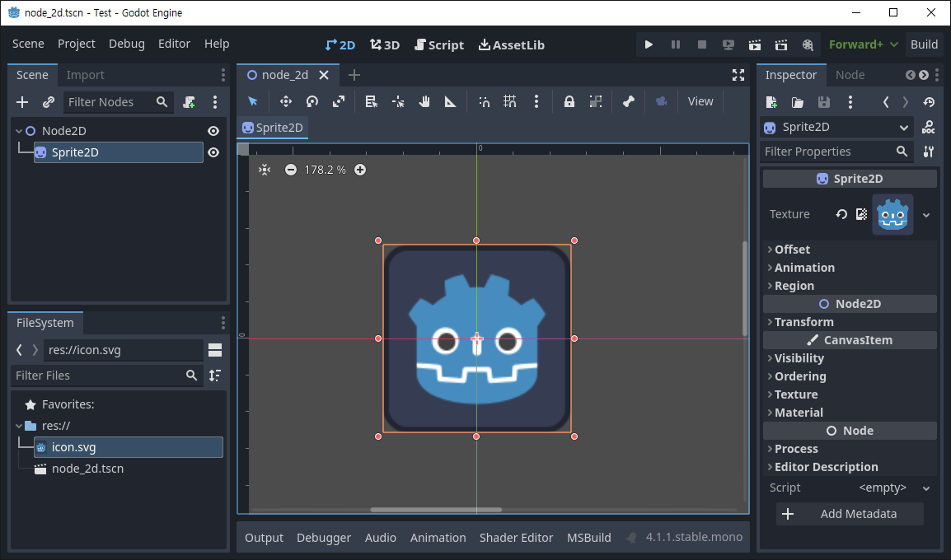This screenshot has width=951, height=560.
Task: Switch to the Script workspace
Action: [439, 44]
